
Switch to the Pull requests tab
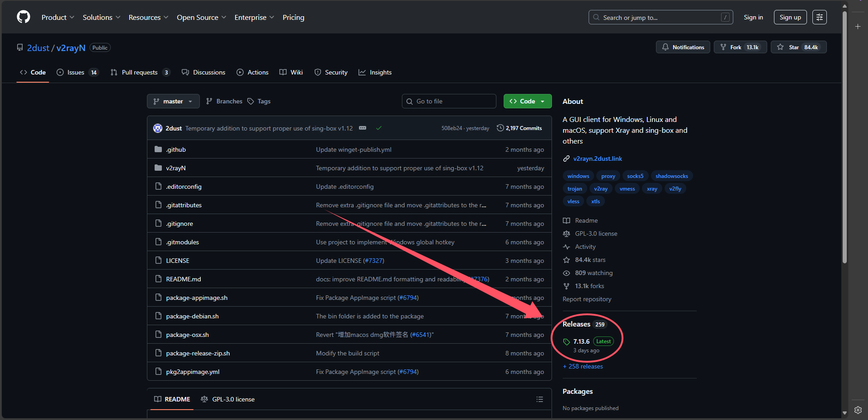click(x=140, y=72)
